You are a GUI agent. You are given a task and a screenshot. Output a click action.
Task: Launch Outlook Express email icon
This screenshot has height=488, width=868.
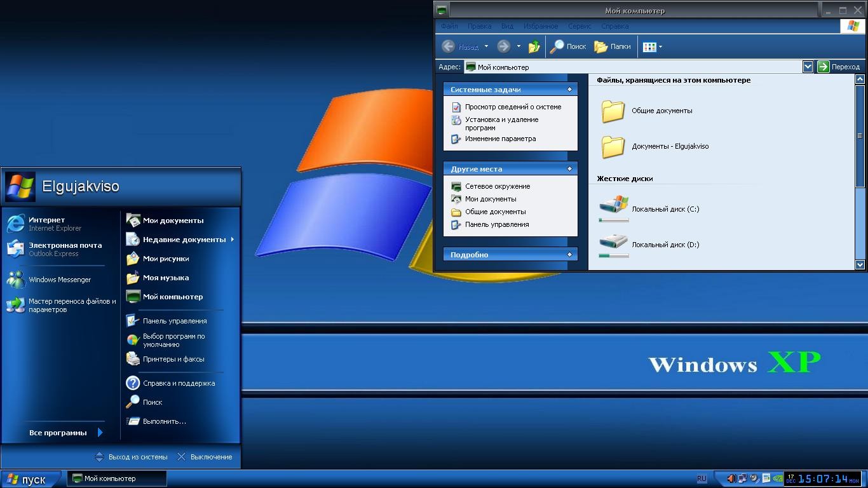click(15, 248)
